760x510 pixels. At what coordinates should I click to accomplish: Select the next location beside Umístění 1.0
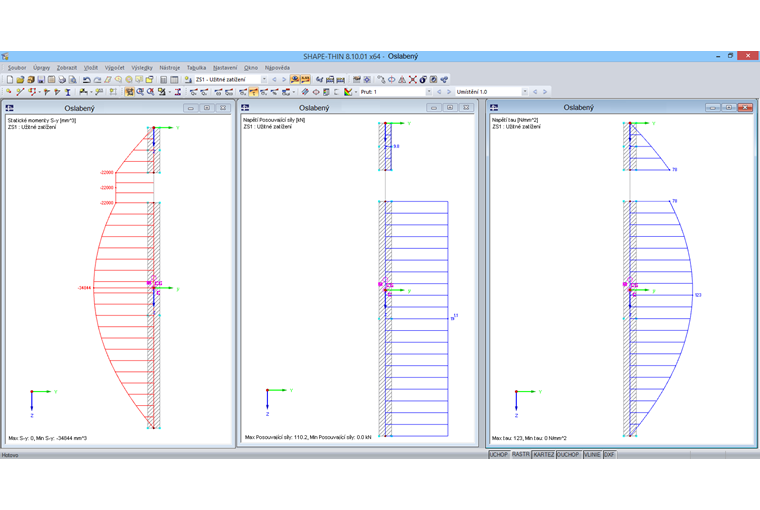click(545, 92)
